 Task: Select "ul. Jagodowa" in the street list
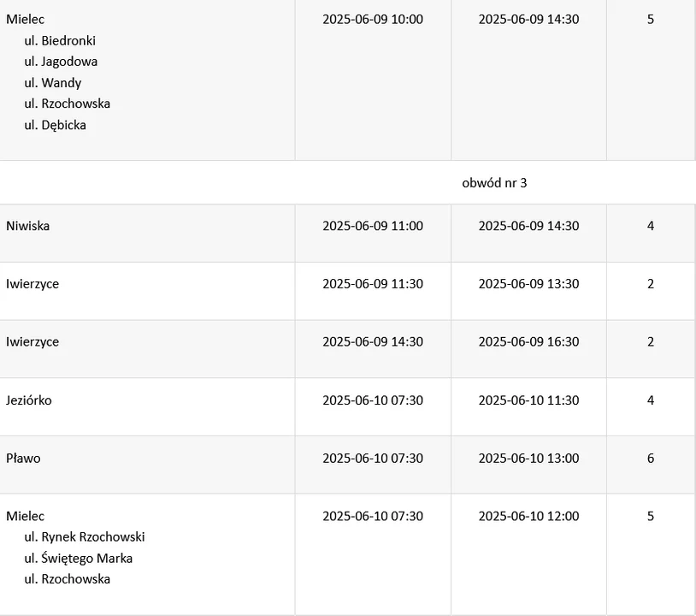pos(61,62)
